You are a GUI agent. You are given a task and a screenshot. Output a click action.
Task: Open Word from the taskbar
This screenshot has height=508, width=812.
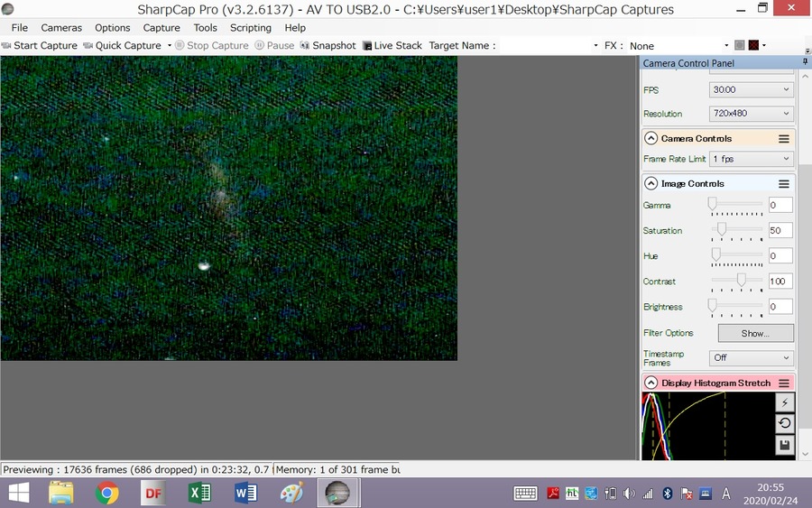point(245,493)
